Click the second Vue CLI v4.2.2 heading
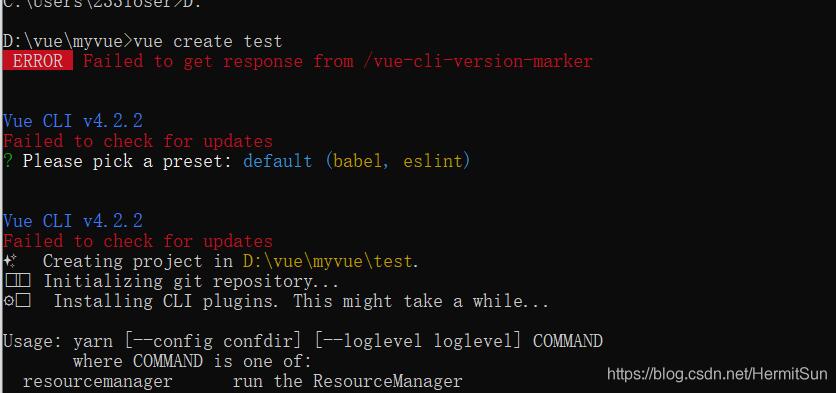 73,221
